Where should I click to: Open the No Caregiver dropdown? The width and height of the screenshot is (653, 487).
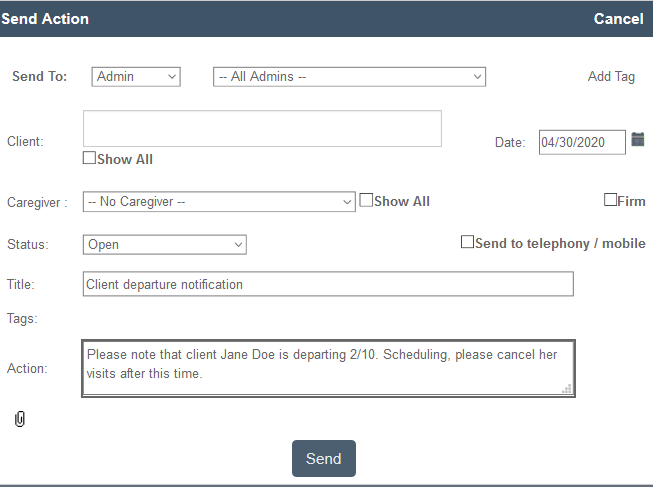[219, 202]
